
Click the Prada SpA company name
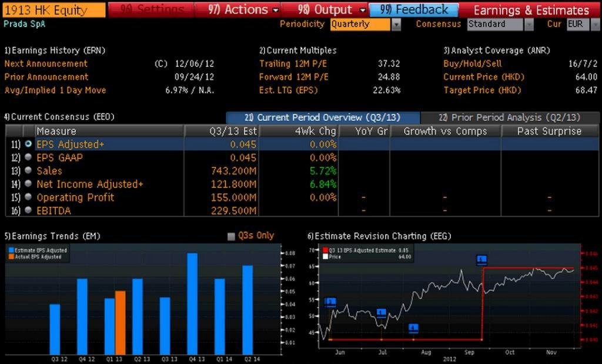click(24, 24)
